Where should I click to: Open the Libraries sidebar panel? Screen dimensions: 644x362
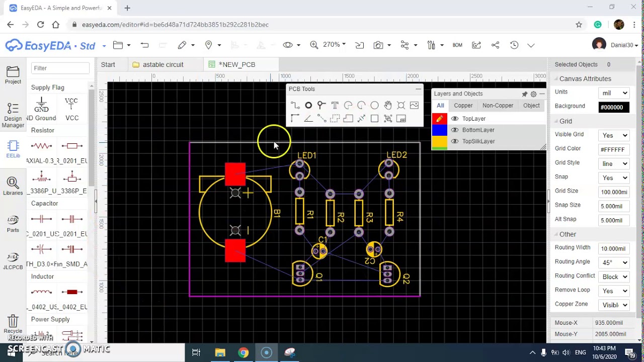pos(13,186)
